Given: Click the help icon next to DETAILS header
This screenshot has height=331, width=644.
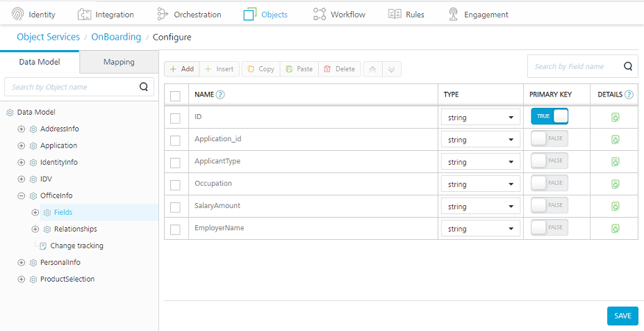Looking at the screenshot, I should (629, 95).
